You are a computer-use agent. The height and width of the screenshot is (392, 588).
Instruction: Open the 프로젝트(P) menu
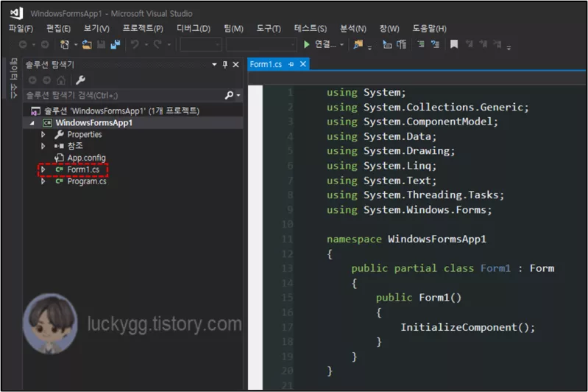(x=143, y=29)
